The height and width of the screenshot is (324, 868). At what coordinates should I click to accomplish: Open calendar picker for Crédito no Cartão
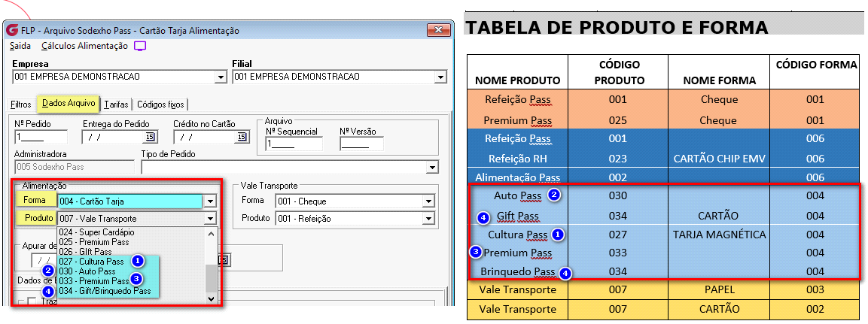point(242,137)
